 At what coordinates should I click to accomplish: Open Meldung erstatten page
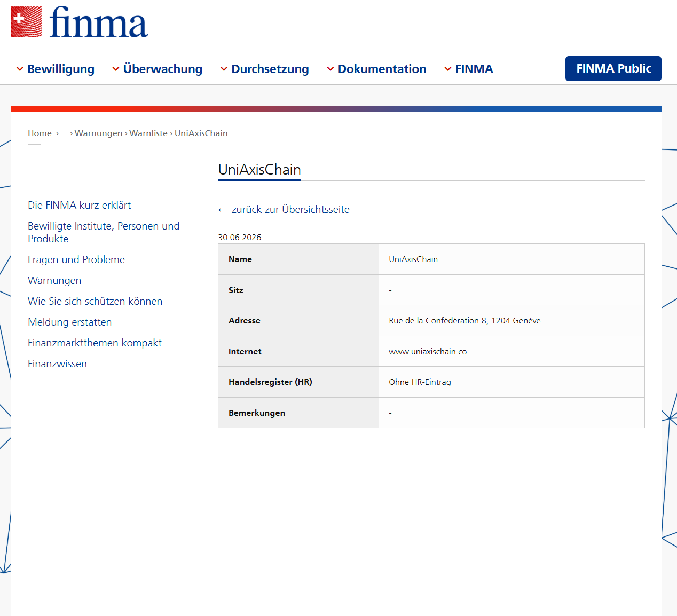(70, 322)
